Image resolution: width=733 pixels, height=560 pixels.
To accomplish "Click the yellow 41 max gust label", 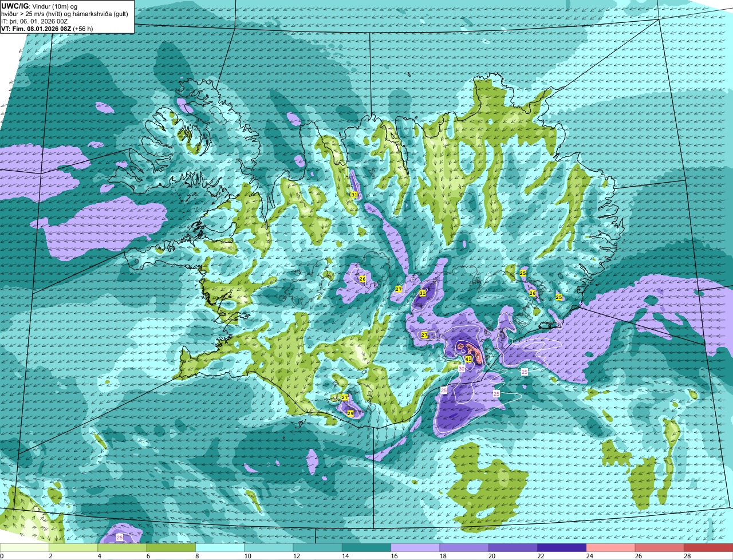I will tap(468, 359).
